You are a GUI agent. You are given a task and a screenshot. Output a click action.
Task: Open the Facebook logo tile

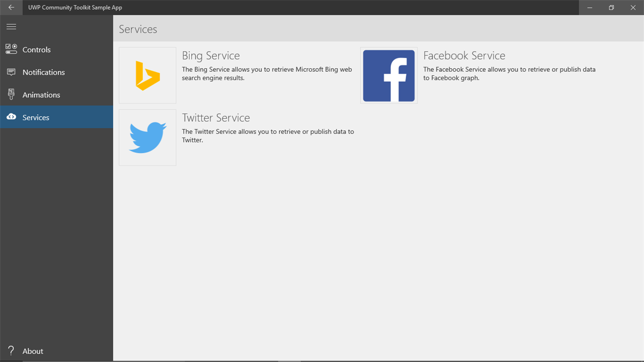(389, 75)
